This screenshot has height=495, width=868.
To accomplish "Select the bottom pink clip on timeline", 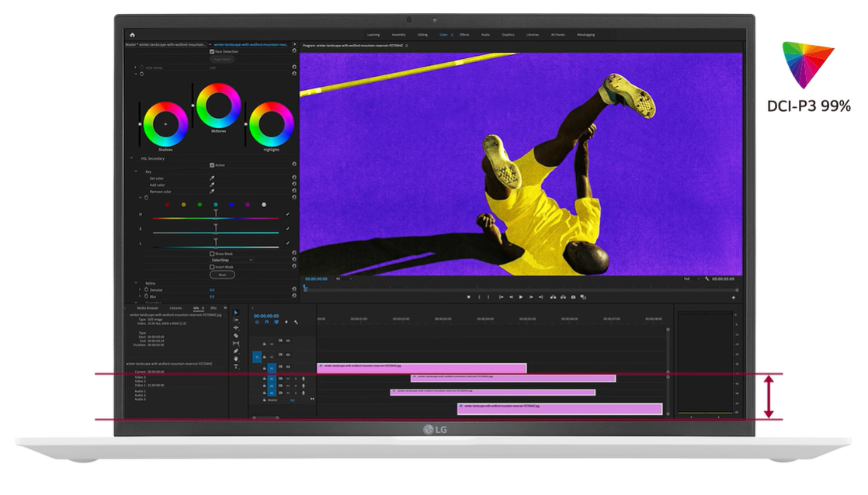I will 560,409.
